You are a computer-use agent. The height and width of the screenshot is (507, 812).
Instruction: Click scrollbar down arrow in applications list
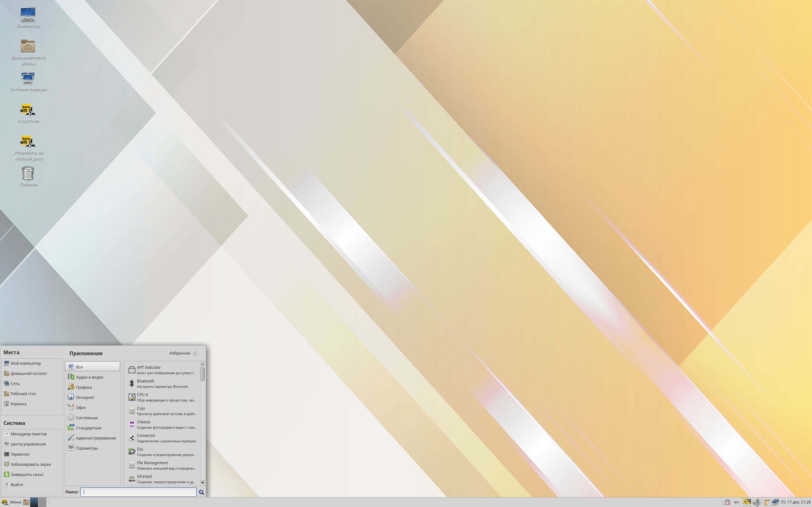202,482
